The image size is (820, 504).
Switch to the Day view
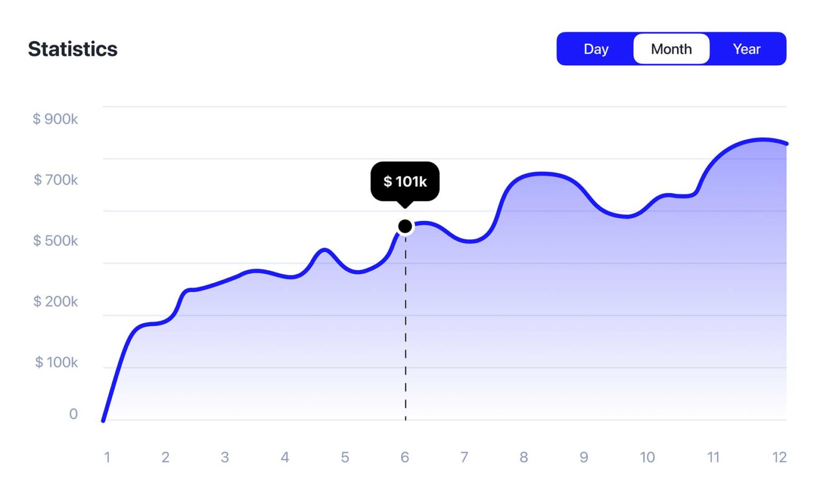point(596,49)
